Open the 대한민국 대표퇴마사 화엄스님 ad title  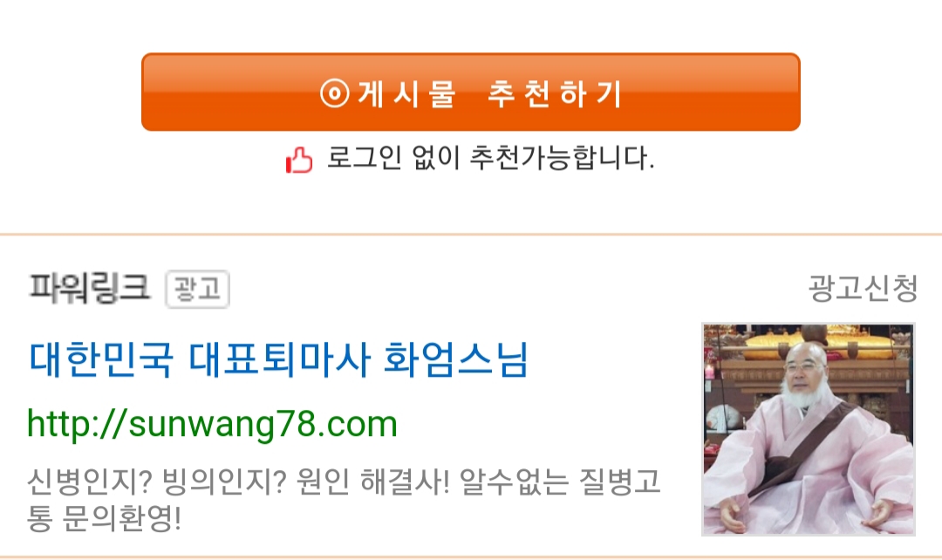[279, 359]
